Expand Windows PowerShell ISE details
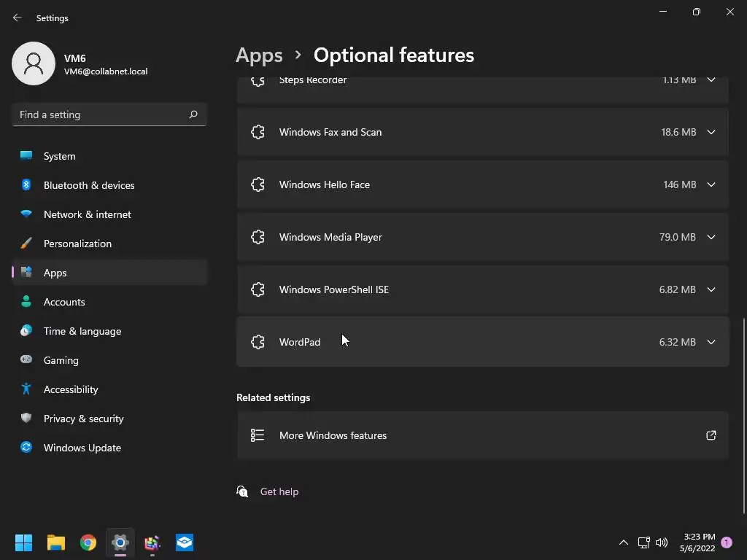This screenshot has height=560, width=747. click(711, 289)
